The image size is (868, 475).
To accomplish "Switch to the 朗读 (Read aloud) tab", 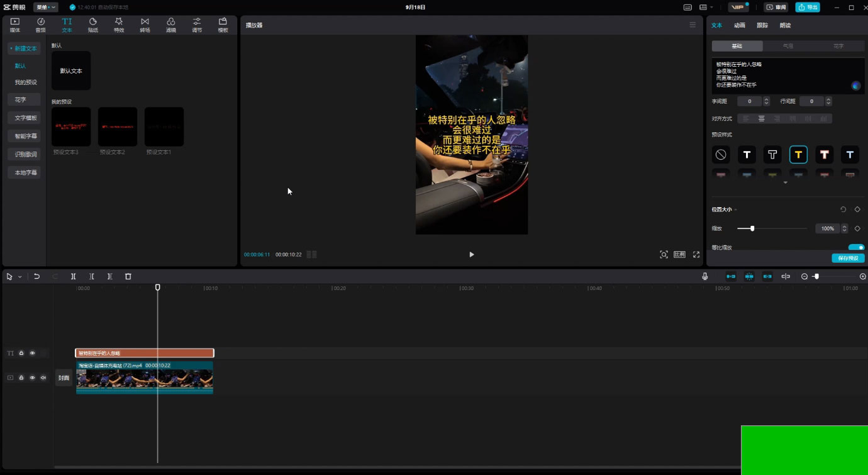I will point(785,25).
